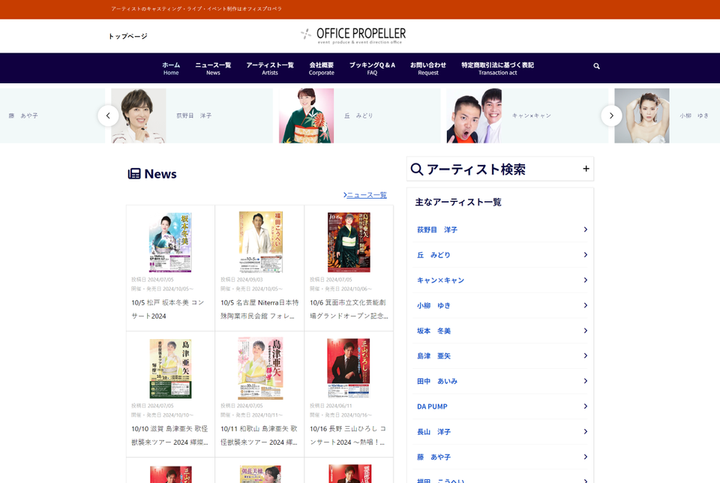Click chevron beside 丘 みどり list row
This screenshot has height=483, width=720.
point(585,255)
